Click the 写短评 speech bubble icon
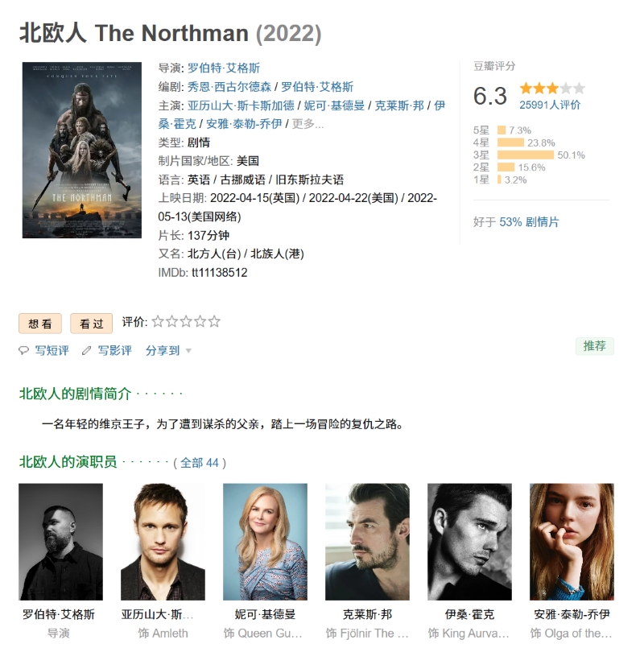This screenshot has width=644, height=648. [23, 351]
